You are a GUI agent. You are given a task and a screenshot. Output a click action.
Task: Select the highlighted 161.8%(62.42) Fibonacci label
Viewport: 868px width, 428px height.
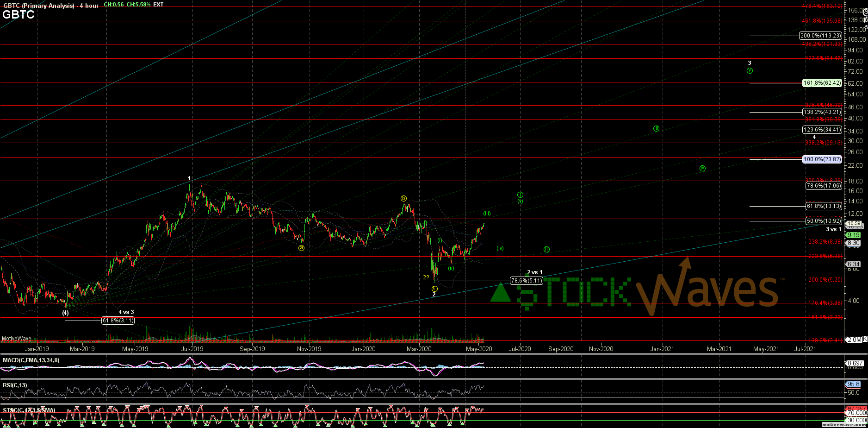point(823,83)
